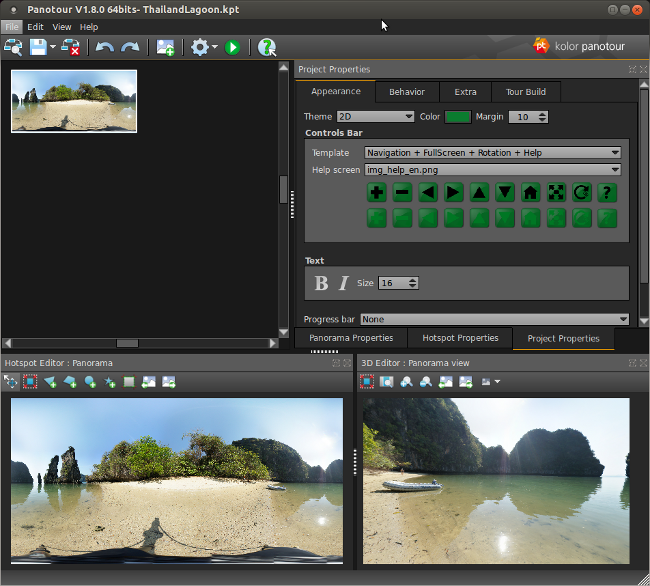
Task: Switch to the Behavior tab
Action: pos(407,92)
